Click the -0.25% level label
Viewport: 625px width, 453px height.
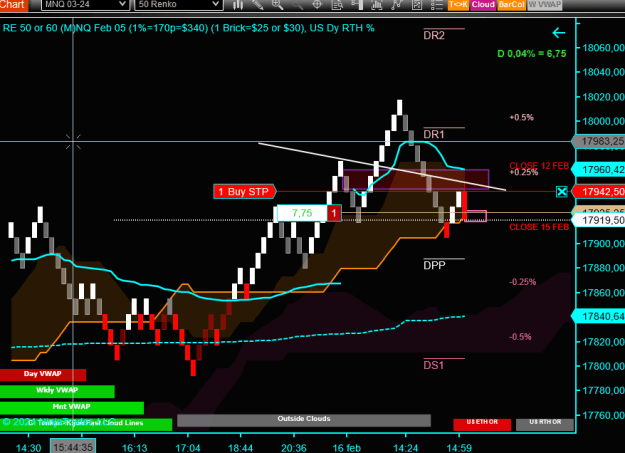point(522,282)
